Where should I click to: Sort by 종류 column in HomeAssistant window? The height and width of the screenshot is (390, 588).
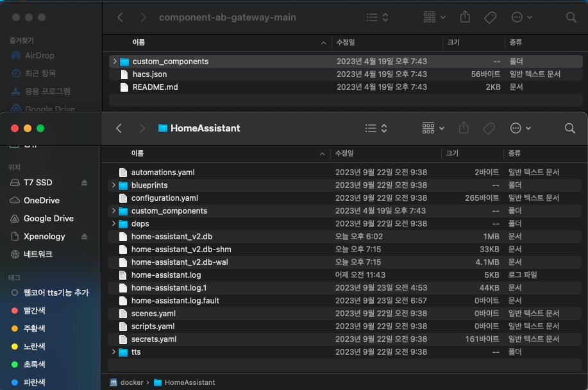tap(514, 153)
